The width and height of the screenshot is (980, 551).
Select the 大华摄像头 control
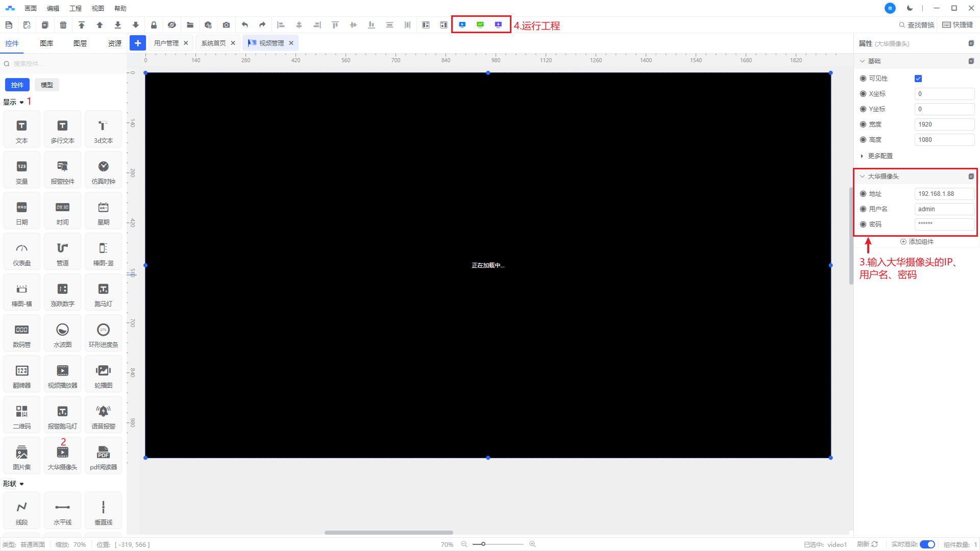(62, 456)
